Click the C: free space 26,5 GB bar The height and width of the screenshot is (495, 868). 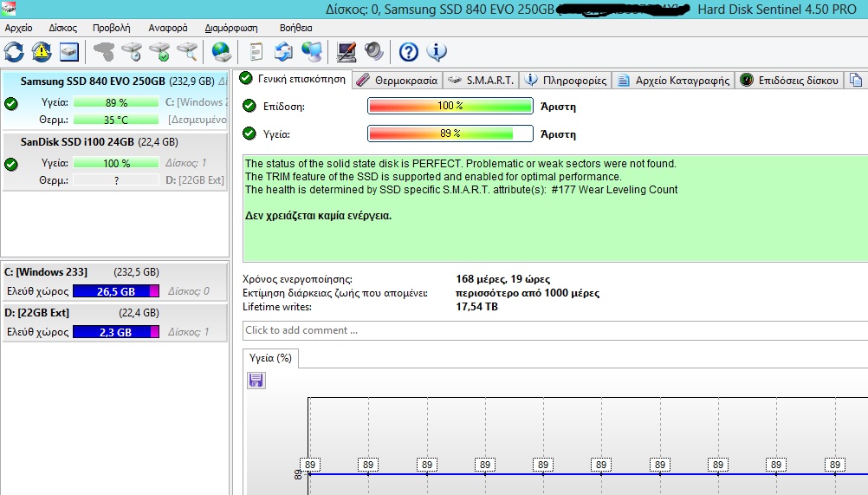click(116, 291)
